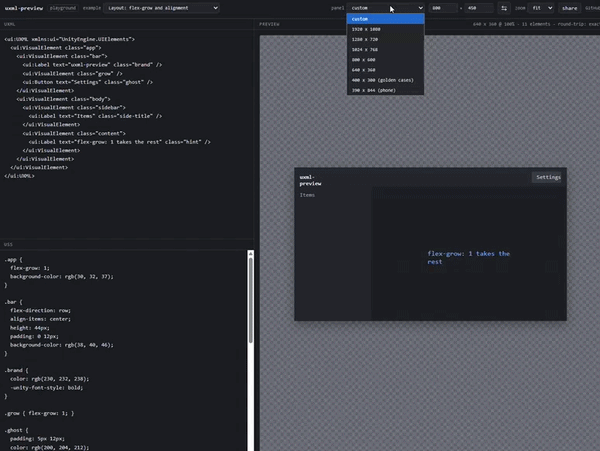Click the playground badge
Viewport: 600px width, 451px height.
point(63,8)
